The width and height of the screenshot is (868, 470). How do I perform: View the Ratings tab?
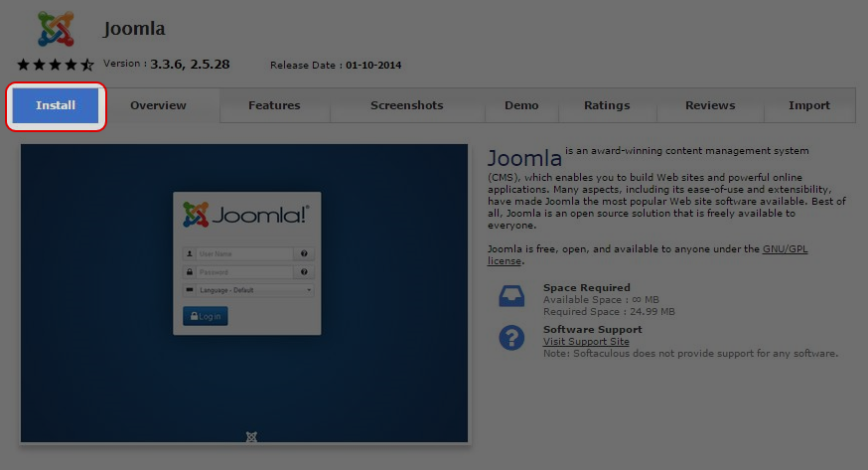(607, 105)
